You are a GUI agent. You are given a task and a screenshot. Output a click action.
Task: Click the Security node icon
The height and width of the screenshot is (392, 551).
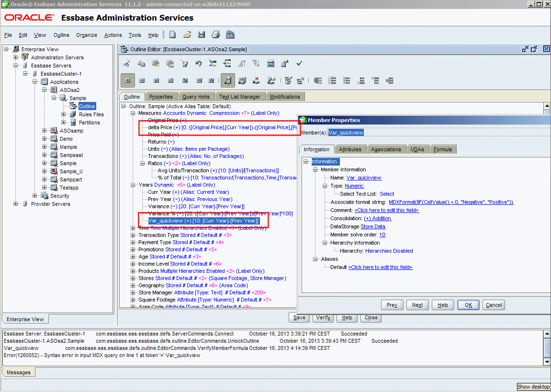[44, 196]
